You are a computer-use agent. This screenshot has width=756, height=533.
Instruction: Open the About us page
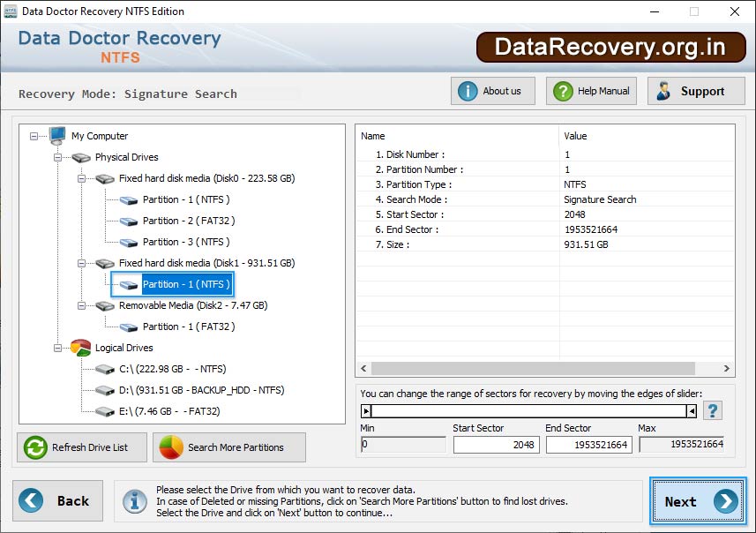[493, 91]
